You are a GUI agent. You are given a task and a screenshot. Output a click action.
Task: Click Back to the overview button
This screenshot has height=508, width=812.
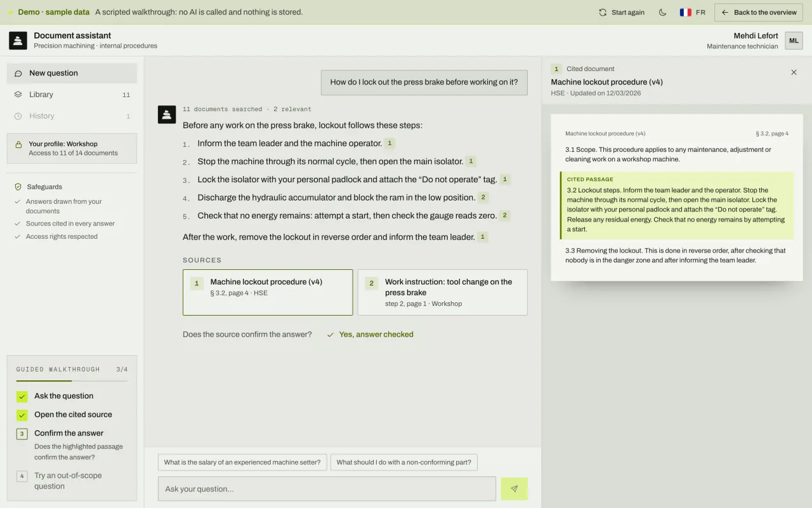[x=759, y=12]
